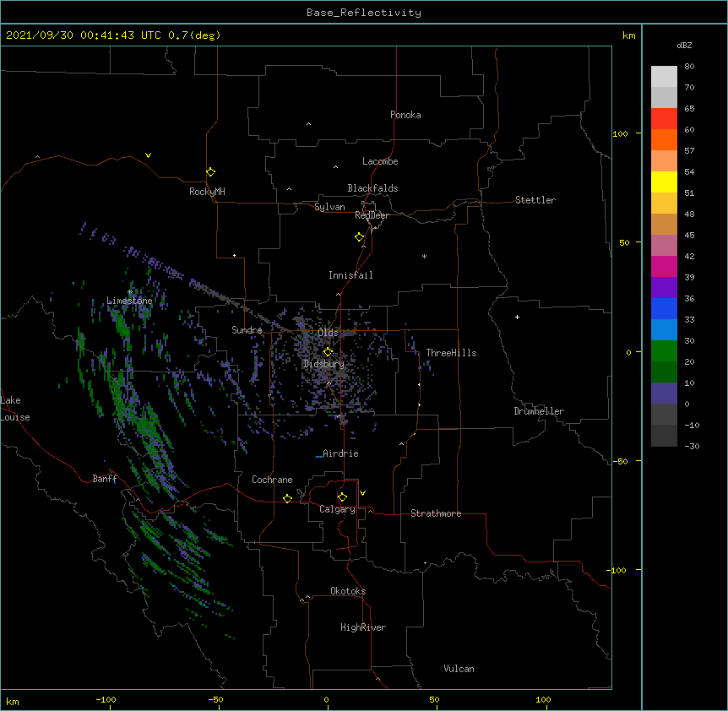Click the Airdrie city label
The width and height of the screenshot is (728, 711).
click(x=340, y=453)
